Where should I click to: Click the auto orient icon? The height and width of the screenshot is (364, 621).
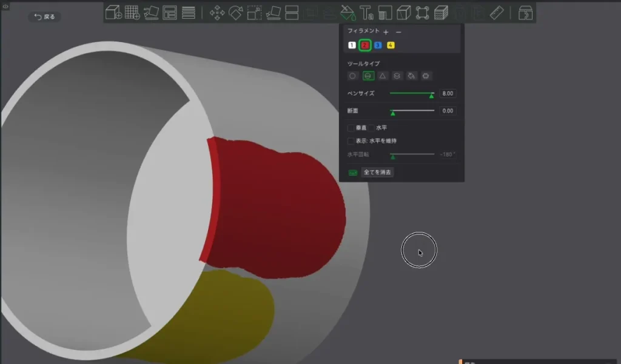151,13
